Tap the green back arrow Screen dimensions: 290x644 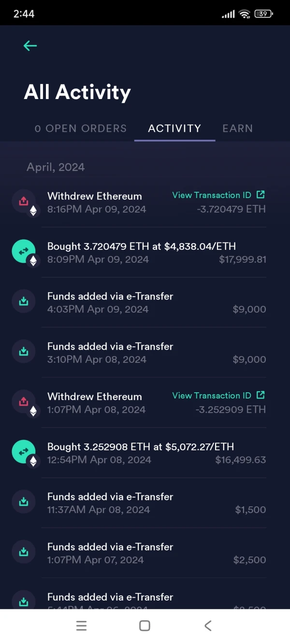click(x=30, y=46)
